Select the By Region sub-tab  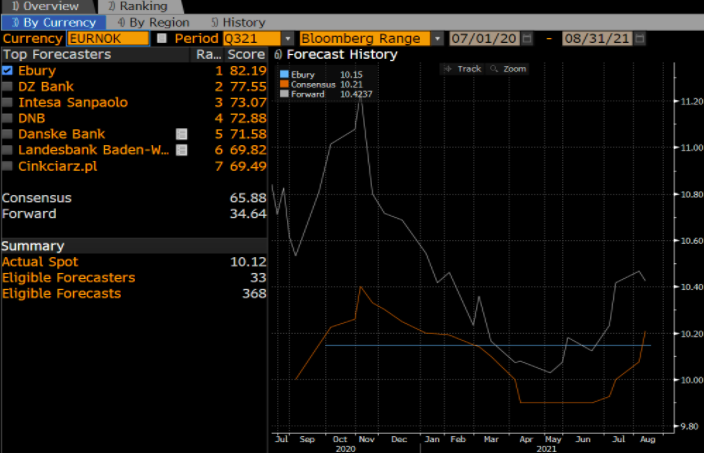tap(154, 22)
